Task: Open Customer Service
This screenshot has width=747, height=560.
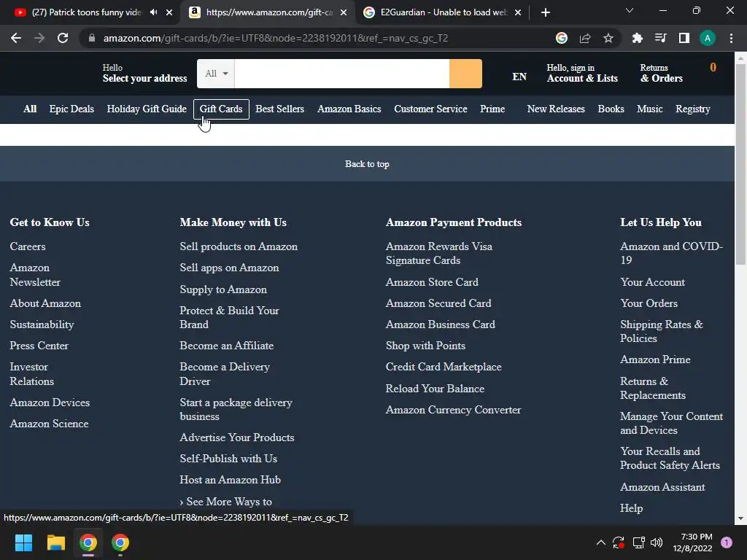Action: [430, 109]
